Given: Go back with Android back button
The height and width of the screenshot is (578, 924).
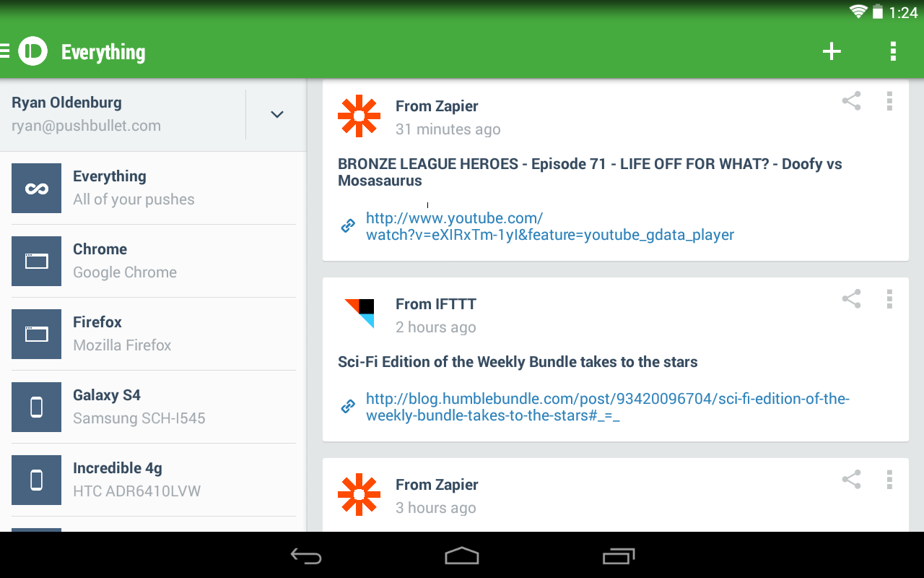Looking at the screenshot, I should pyautogui.click(x=306, y=556).
